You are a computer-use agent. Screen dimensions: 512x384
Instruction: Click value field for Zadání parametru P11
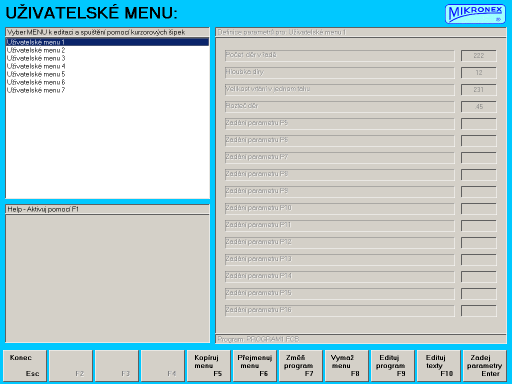point(479,226)
